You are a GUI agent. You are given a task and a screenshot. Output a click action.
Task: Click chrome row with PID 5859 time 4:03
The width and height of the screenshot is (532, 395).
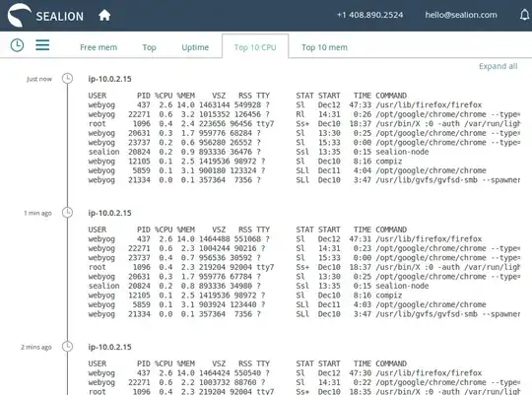287,304
